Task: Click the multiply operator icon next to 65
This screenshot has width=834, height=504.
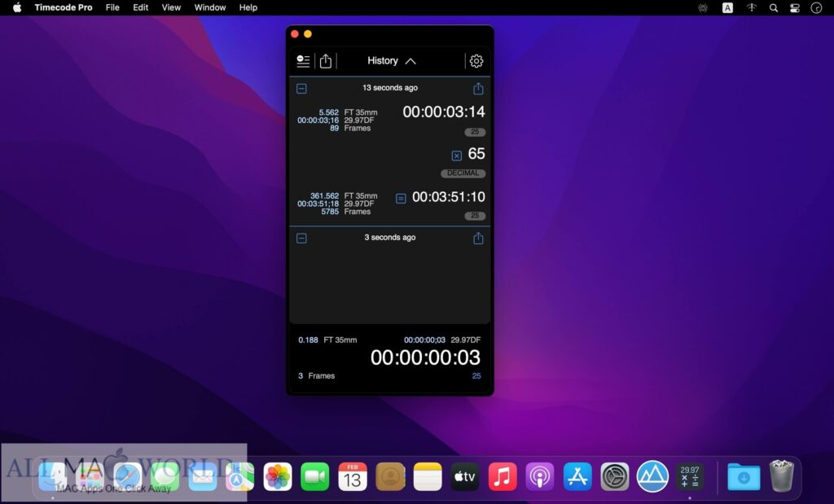Action: point(456,156)
